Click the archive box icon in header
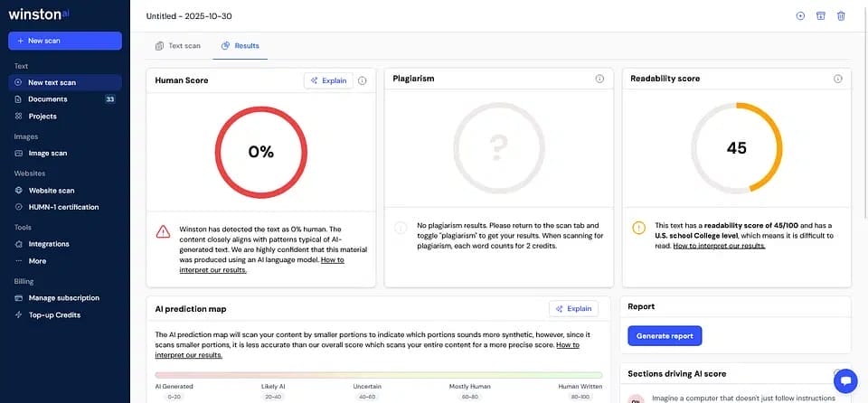 click(x=821, y=15)
